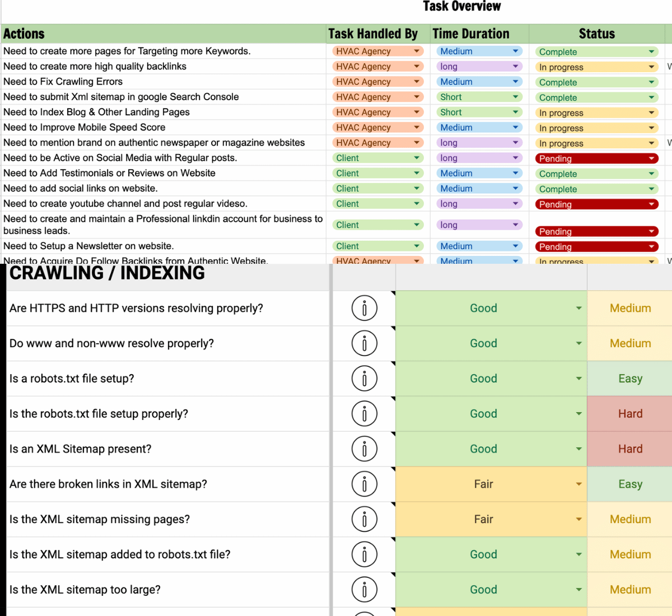Viewport: 672px width, 616px height.
Task: Expand Fair dropdown for broken links in sitemap
Action: pyautogui.click(x=578, y=484)
